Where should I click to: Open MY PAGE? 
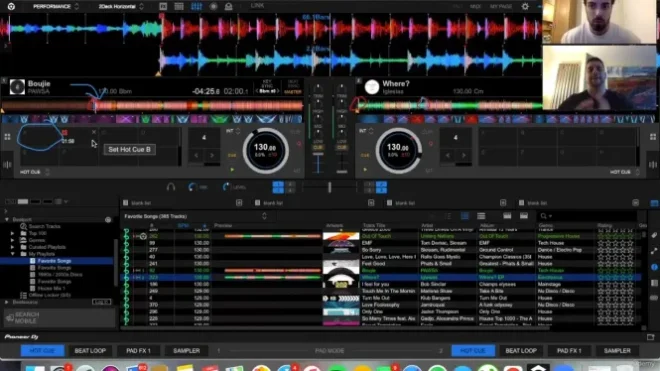pos(501,7)
